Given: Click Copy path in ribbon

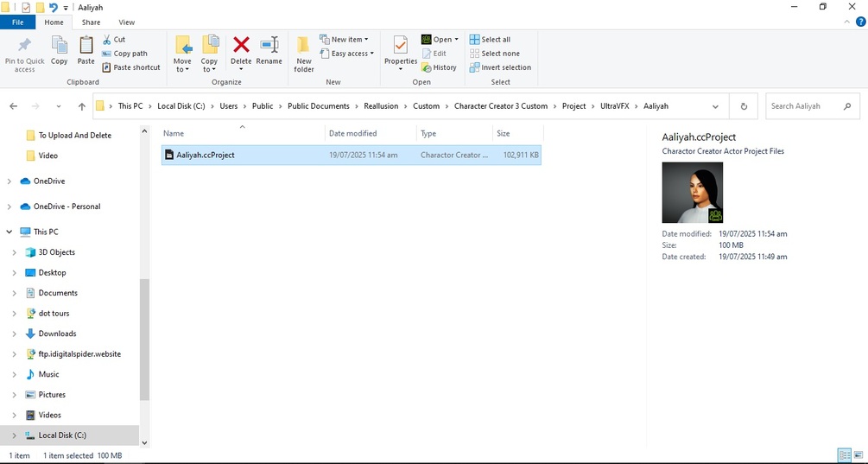Looking at the screenshot, I should (125, 54).
